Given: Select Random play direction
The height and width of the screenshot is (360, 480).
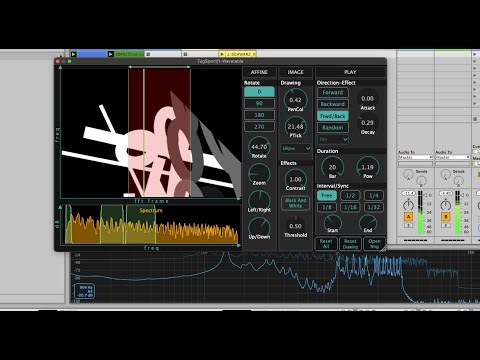Looking at the screenshot, I should coord(333,127).
